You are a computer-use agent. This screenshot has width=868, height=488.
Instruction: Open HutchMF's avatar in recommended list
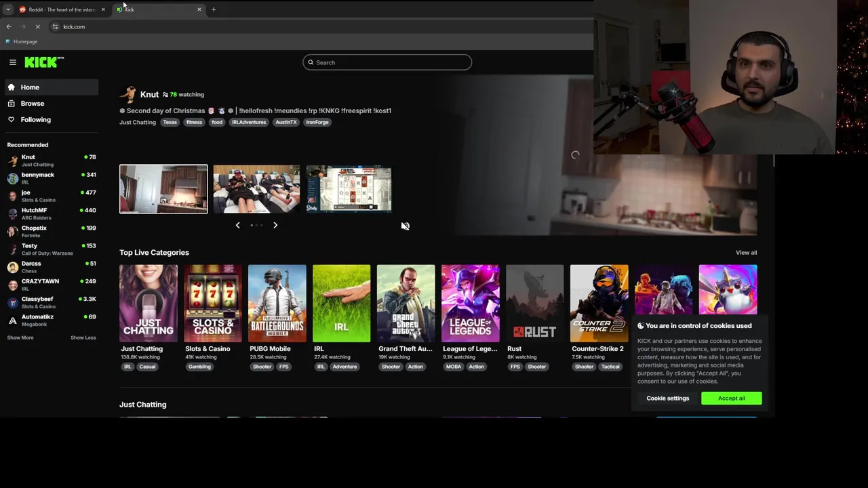tap(13, 213)
